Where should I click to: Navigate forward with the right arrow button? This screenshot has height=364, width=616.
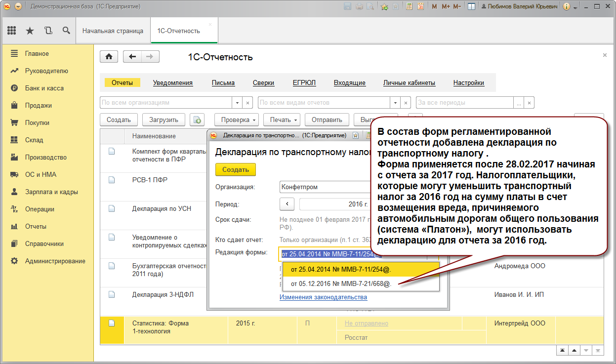tap(150, 57)
